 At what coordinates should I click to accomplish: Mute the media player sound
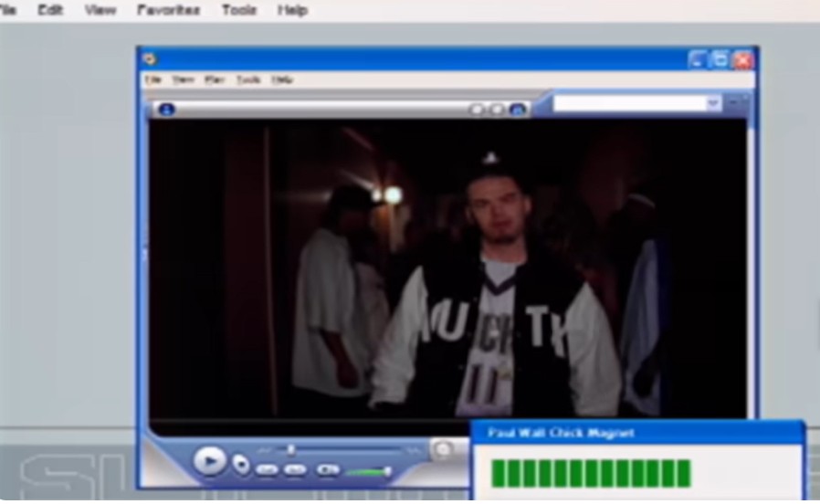coord(328,469)
